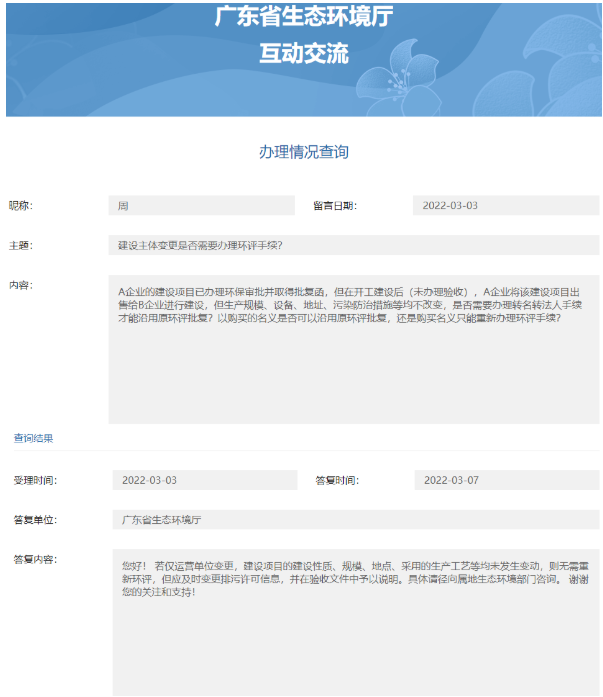The image size is (603, 697).
Task: Click the 答复单位 field with 广东省生态环境厅
Action: pos(355,520)
